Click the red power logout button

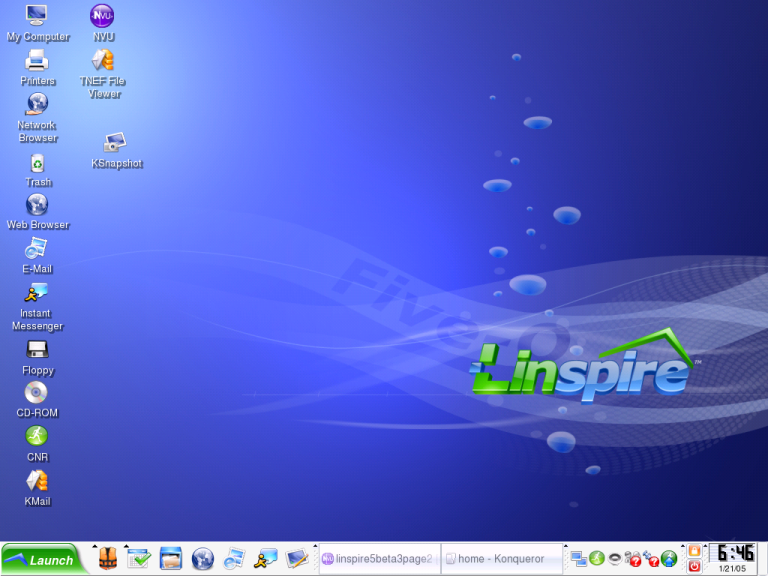coord(694,566)
